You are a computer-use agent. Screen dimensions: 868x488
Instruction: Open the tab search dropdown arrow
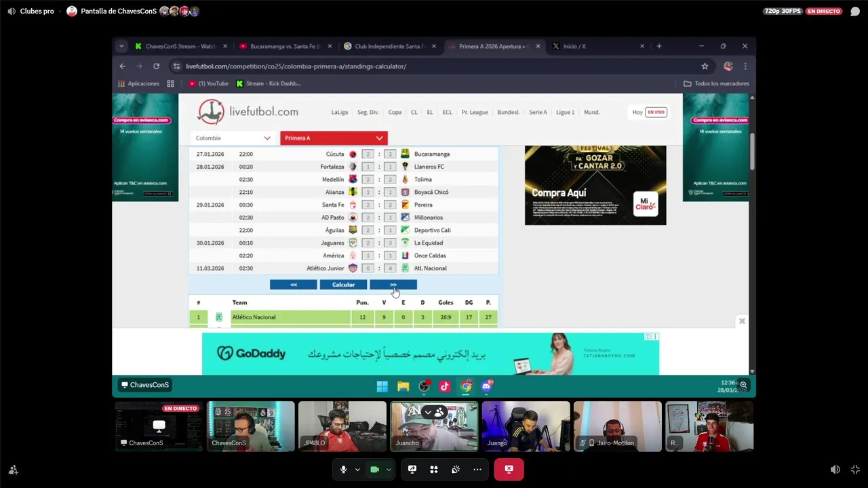(121, 46)
